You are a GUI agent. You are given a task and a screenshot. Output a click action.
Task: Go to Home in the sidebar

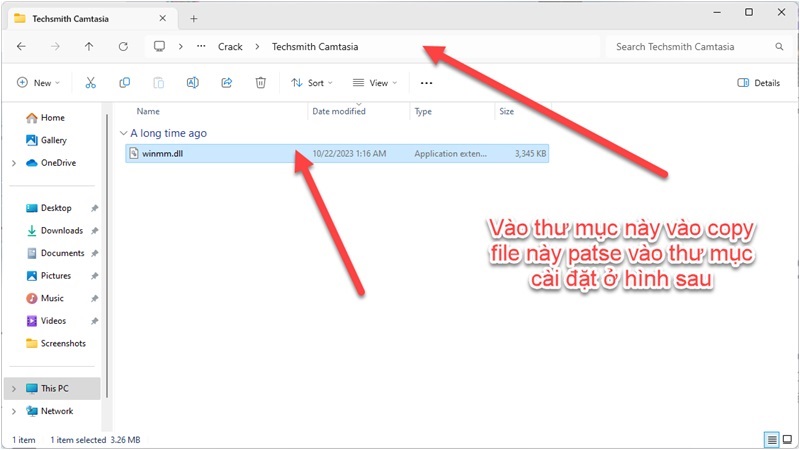click(45, 118)
